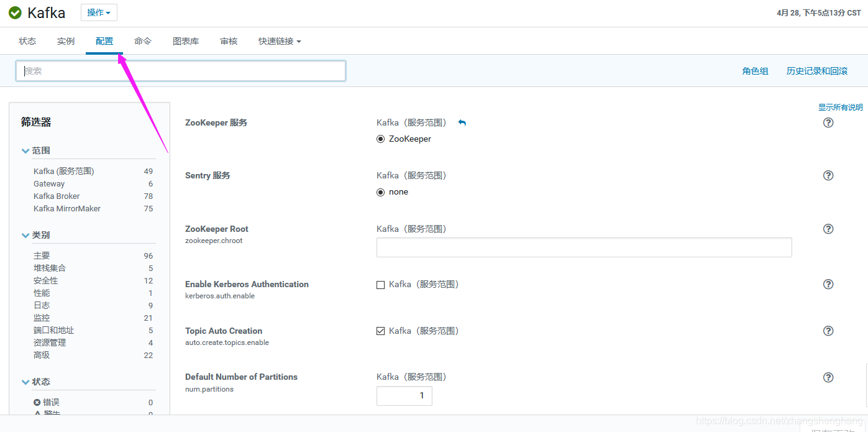Open the 命令 tab
868x432 pixels.
pyautogui.click(x=143, y=41)
